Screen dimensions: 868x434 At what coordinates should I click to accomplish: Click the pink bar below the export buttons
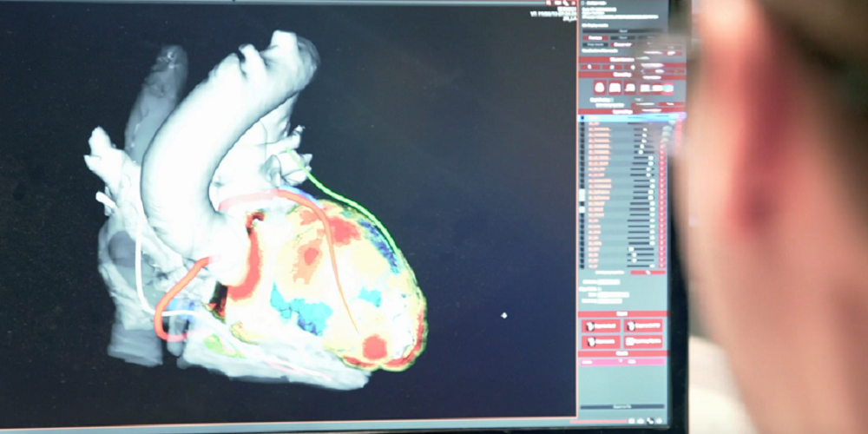point(621,361)
